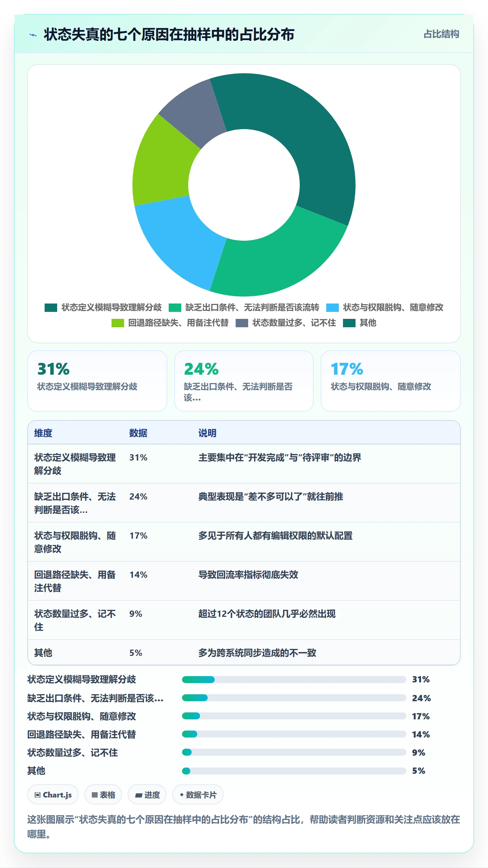Image resolution: width=488 pixels, height=868 pixels.
Task: Toggle the 其他 legend swatch
Action: point(349,323)
